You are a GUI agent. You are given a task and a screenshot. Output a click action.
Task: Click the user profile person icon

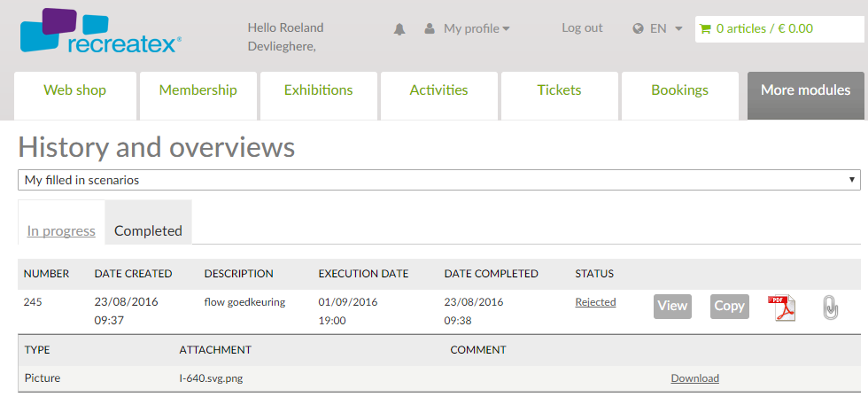tap(430, 29)
